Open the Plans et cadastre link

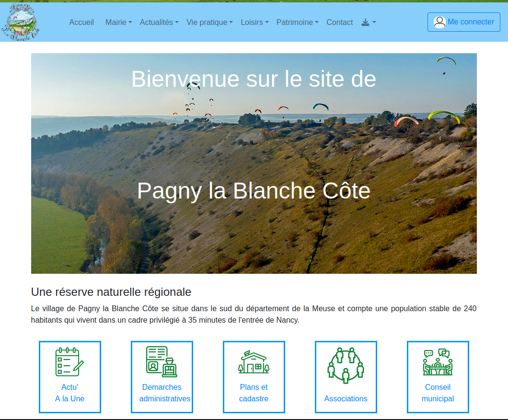pyautogui.click(x=254, y=393)
